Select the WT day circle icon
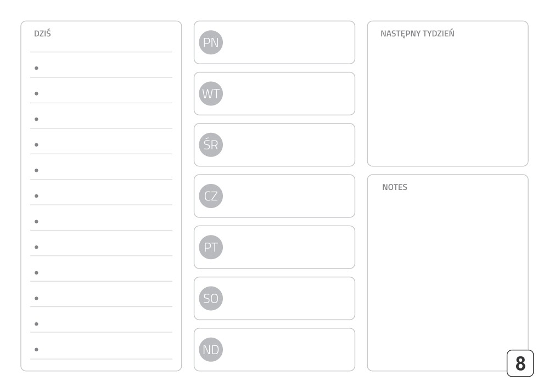This screenshot has height=392, width=549. [211, 93]
